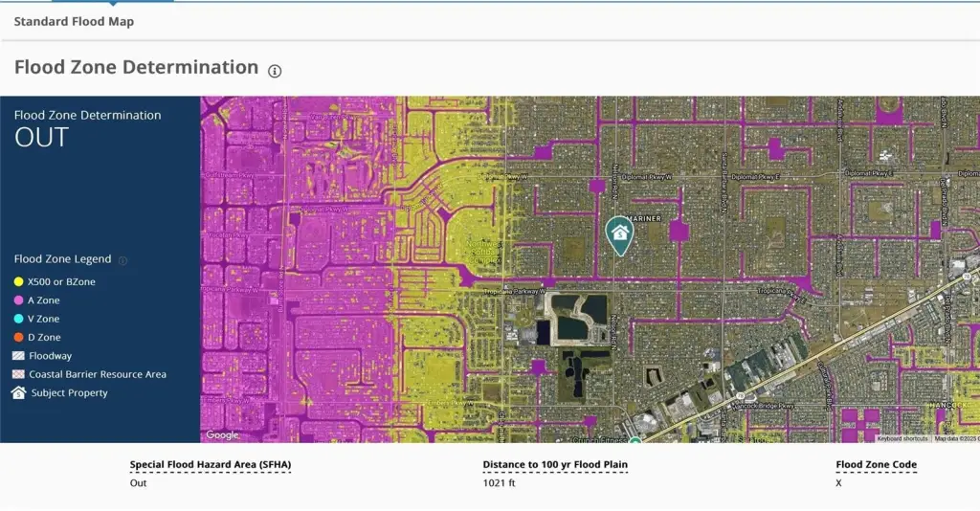The image size is (980, 511).
Task: Click Distance to 100 yr Flood Plain label
Action: click(x=555, y=465)
